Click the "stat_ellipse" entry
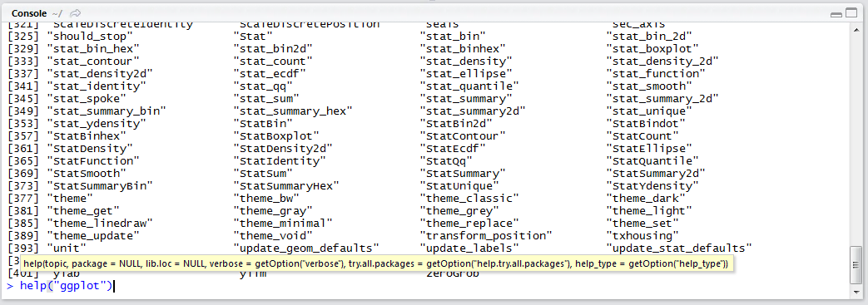Image resolution: width=868 pixels, height=305 pixels. (466, 73)
